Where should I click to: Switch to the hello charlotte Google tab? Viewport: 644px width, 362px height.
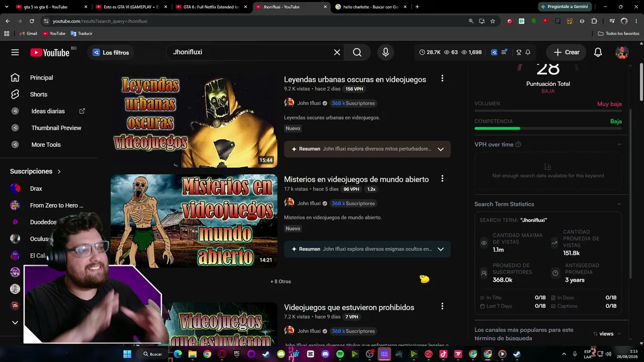pos(371,7)
